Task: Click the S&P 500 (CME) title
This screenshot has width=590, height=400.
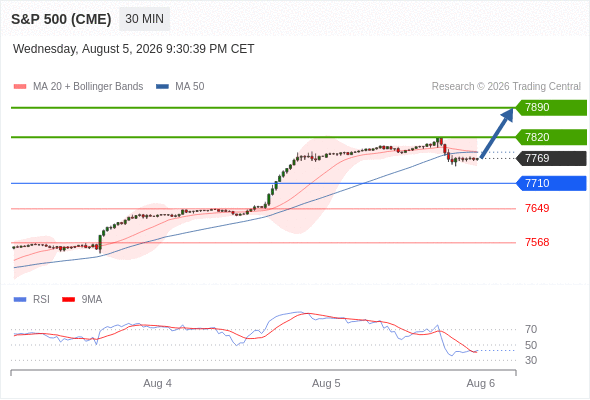Action: pyautogui.click(x=61, y=19)
